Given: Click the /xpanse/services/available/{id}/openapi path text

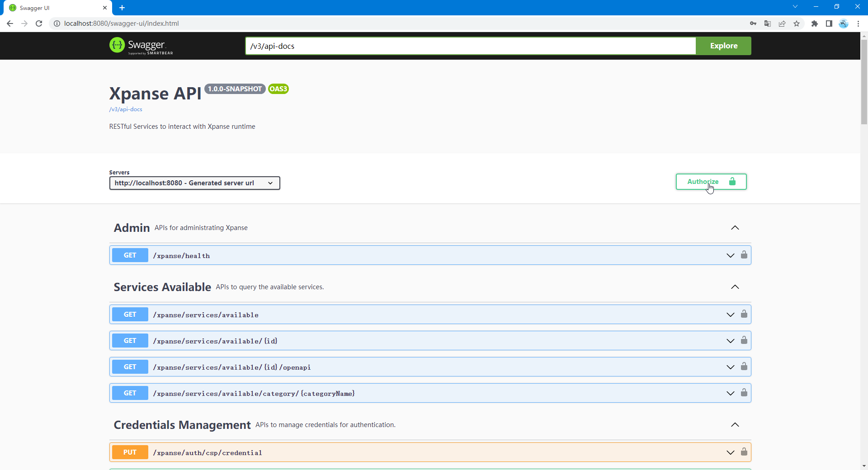Looking at the screenshot, I should [x=232, y=367].
